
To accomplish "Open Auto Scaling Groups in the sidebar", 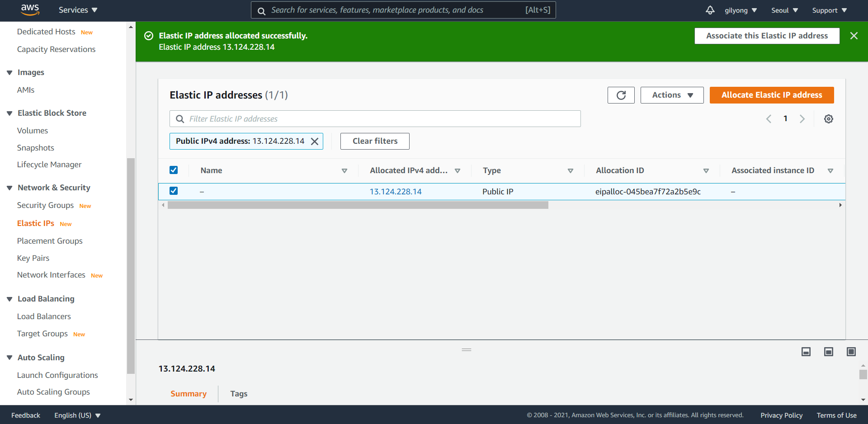I will click(x=53, y=392).
